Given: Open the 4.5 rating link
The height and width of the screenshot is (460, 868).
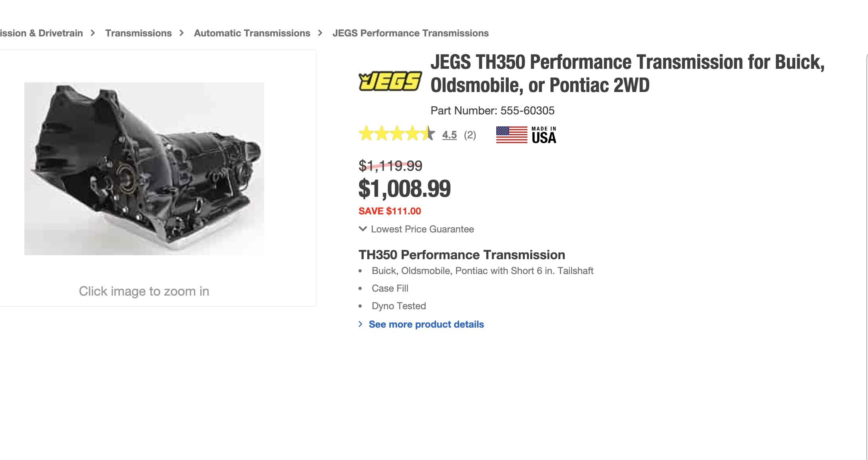Looking at the screenshot, I should (x=449, y=135).
